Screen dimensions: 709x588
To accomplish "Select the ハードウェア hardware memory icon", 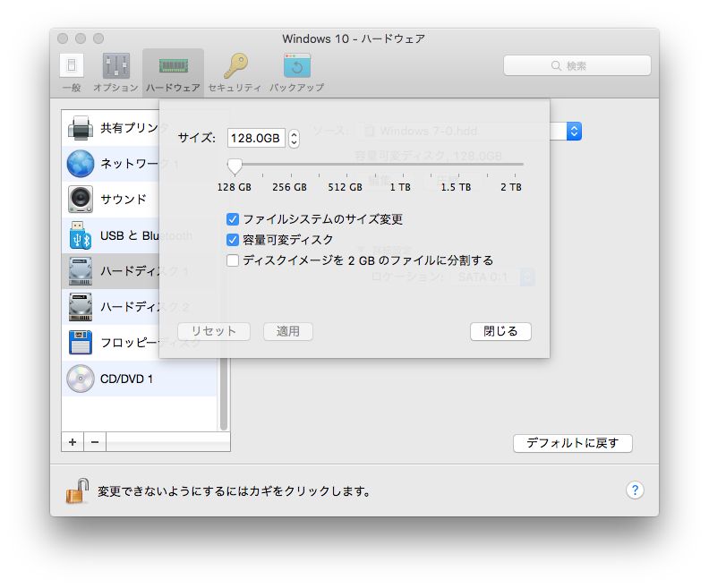I will coord(173,66).
